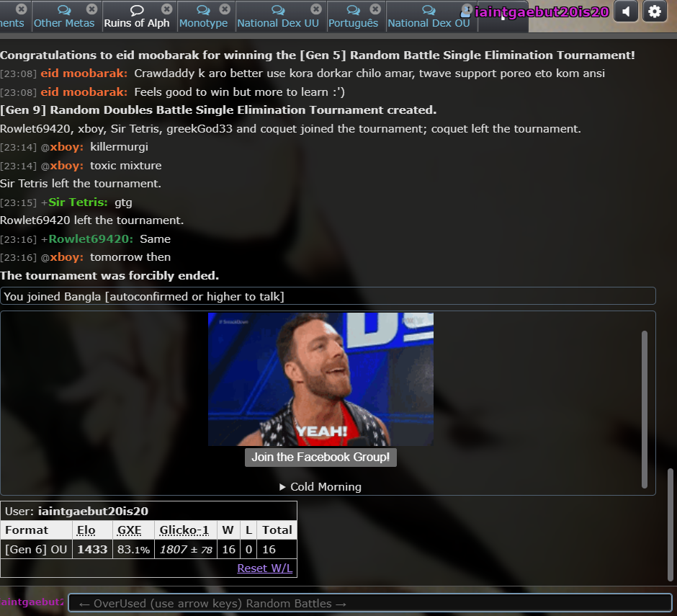Click the Glicko-1 column header
This screenshot has height=616, width=677.
pyautogui.click(x=184, y=530)
